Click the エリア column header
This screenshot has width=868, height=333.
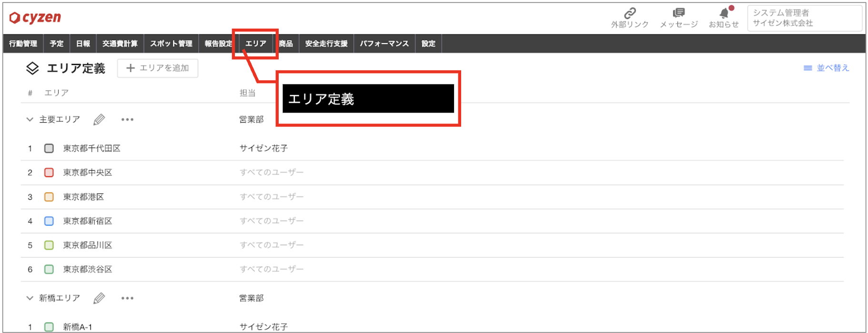(x=57, y=93)
